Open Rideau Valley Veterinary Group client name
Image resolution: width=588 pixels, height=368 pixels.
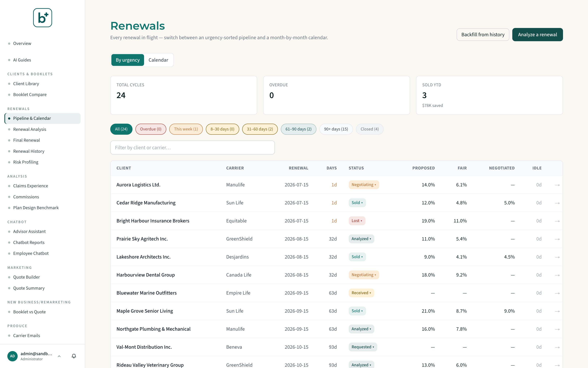(x=150, y=365)
